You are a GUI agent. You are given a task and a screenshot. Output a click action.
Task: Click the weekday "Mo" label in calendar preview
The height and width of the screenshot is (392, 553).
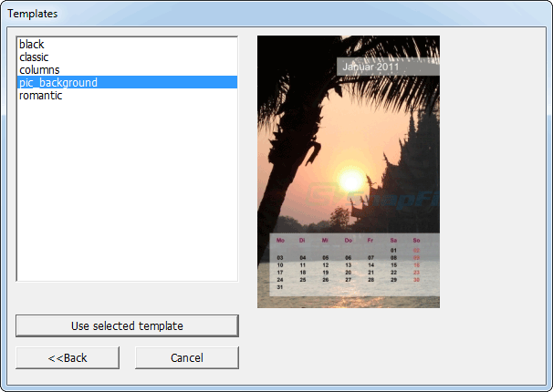[x=280, y=240]
